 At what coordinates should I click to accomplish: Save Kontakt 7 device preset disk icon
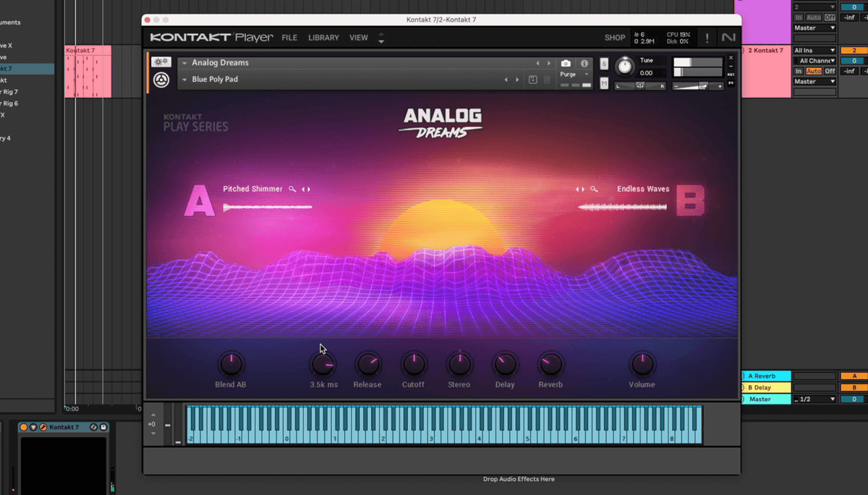[103, 427]
